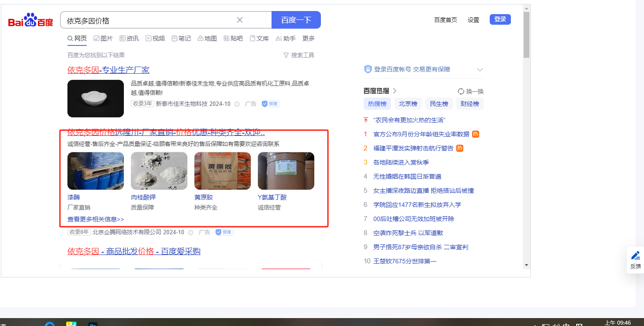
Task: Open the Ai 助手 tab
Action: click(x=286, y=38)
